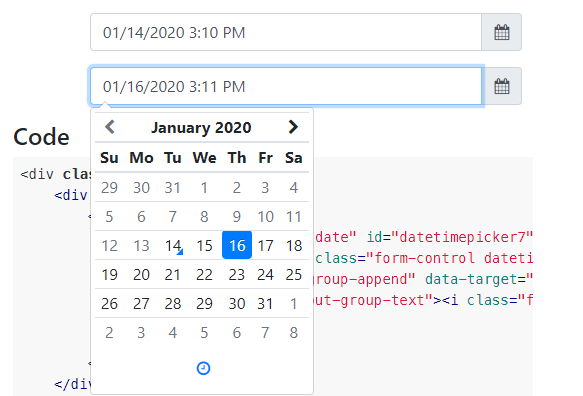
Task: Choose day 25 in the calendar
Action: tap(294, 274)
